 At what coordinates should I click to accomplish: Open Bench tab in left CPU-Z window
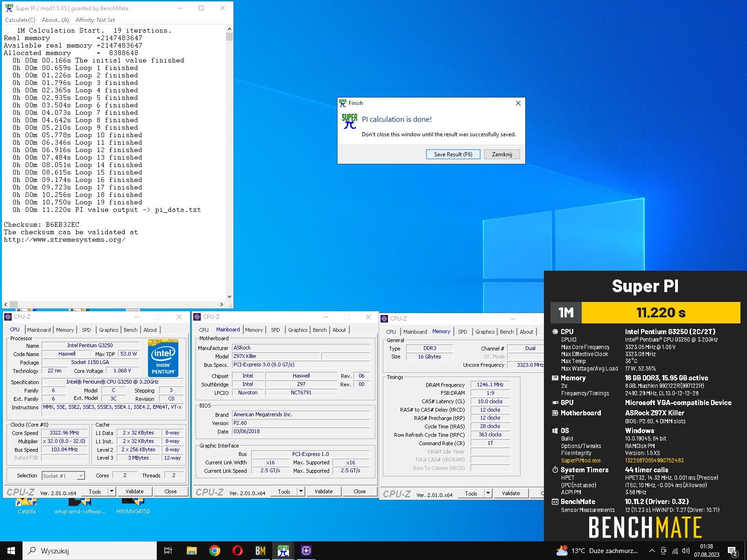coord(131,330)
